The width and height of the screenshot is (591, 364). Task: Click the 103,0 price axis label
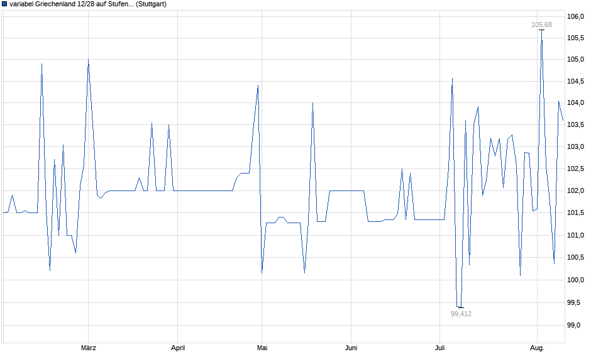(575, 146)
